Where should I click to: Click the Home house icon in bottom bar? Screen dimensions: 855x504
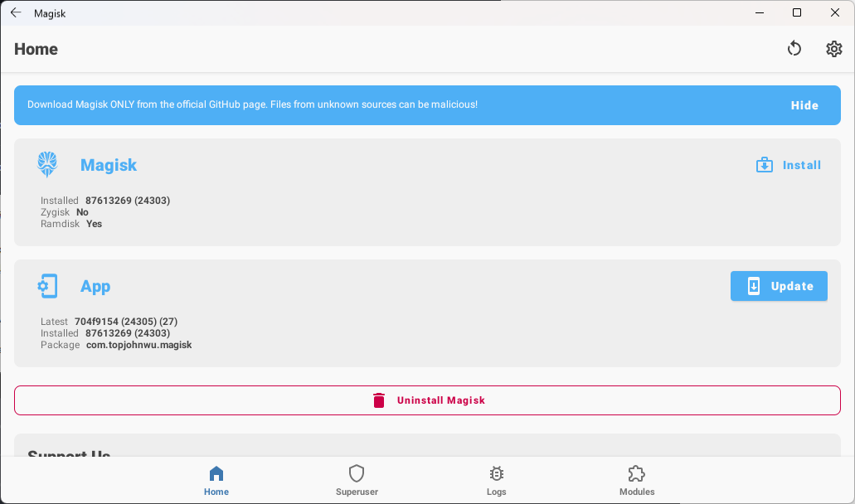tap(216, 473)
